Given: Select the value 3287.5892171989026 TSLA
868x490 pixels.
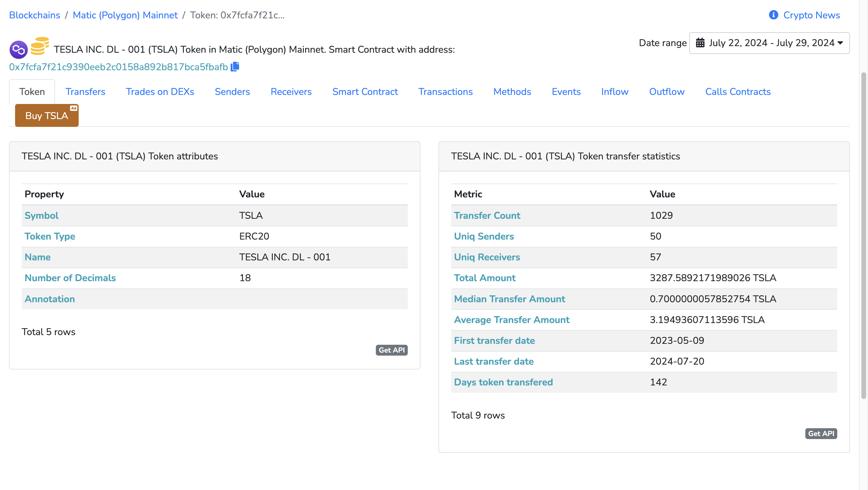Looking at the screenshot, I should point(713,278).
